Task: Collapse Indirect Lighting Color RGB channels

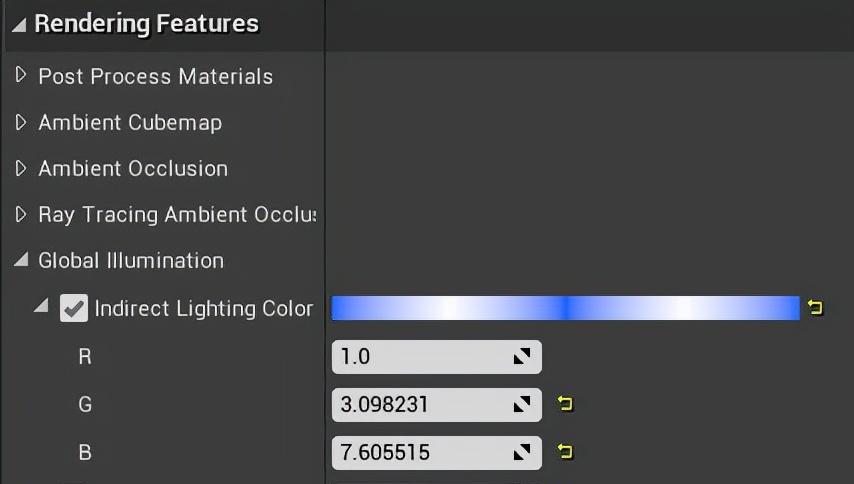Action: (41, 306)
